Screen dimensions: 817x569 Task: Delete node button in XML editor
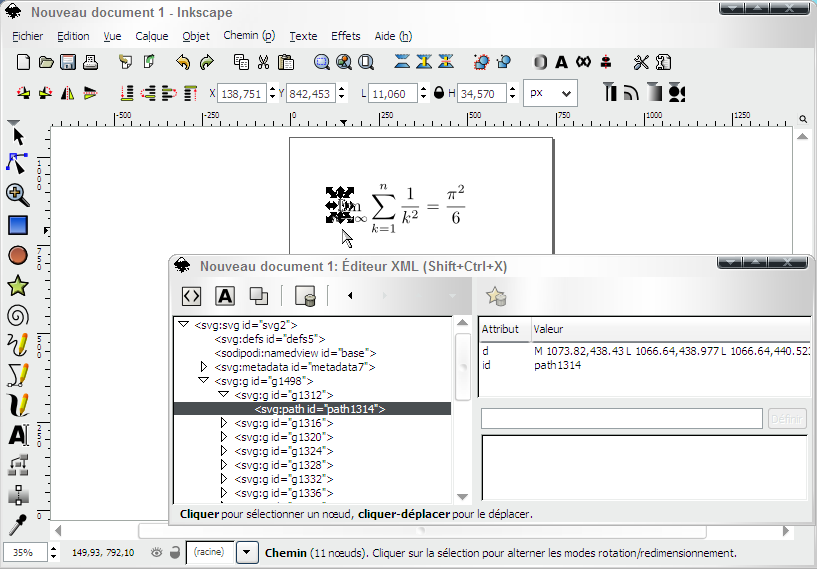coord(305,296)
